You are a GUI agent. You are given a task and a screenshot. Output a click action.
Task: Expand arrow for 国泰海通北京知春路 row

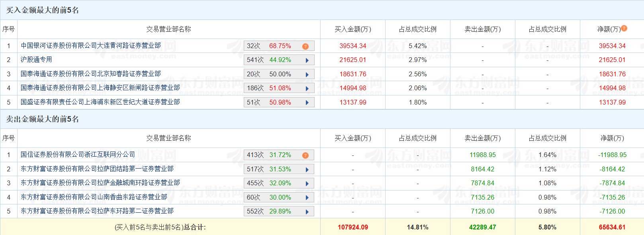(x=307, y=74)
